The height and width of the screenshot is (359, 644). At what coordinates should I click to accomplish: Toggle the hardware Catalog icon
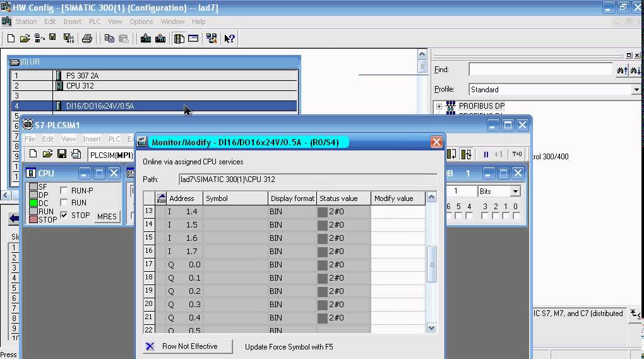click(179, 39)
